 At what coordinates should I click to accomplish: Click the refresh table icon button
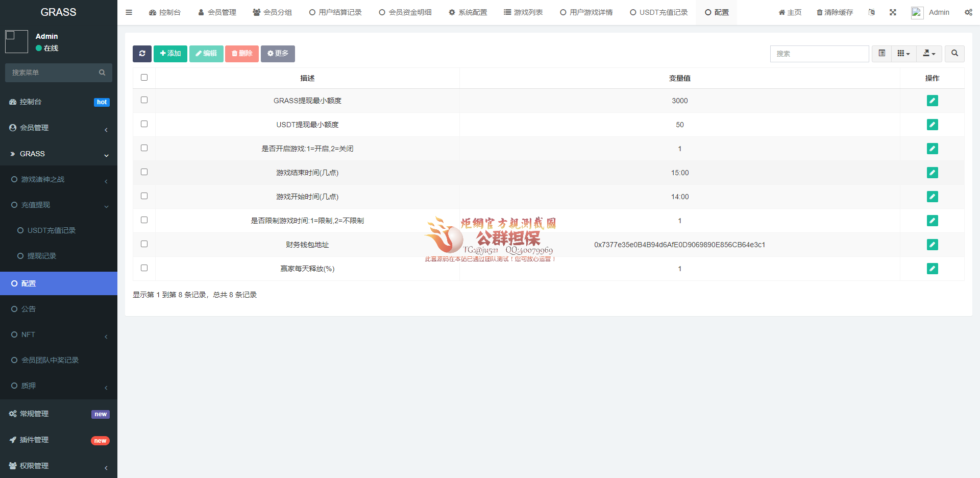(x=142, y=54)
